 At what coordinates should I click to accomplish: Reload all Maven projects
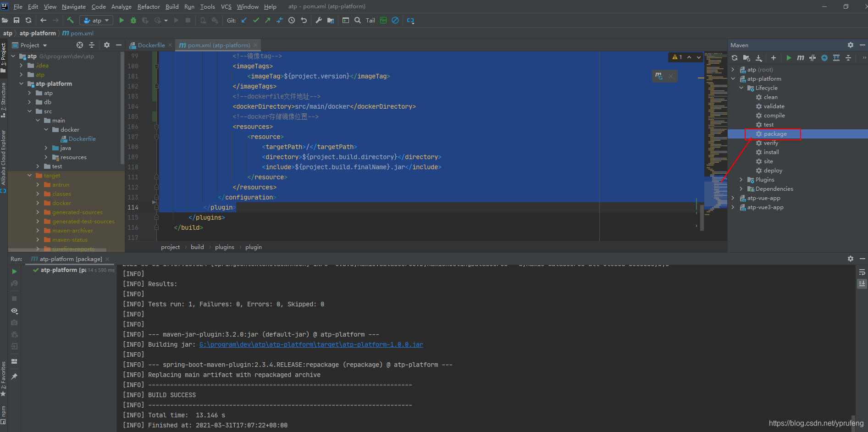(x=735, y=58)
